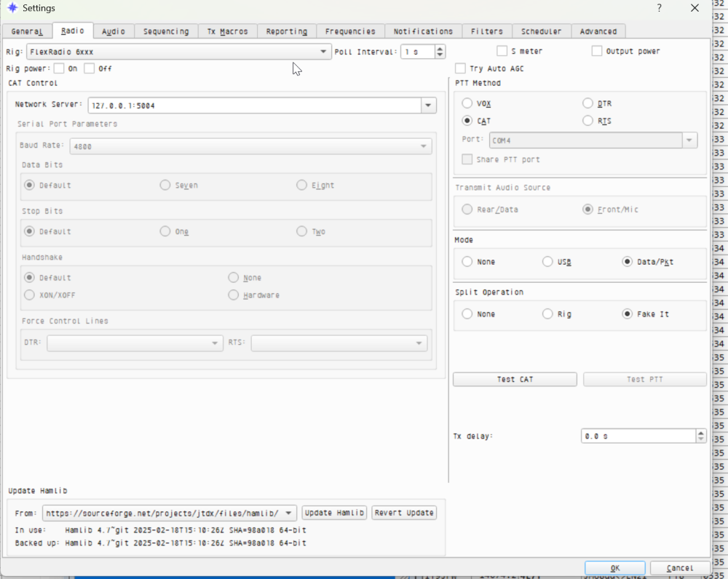Screen dimensions: 728x579
Task: Click the Poll Interval field showing 1 s
Action: (x=418, y=52)
